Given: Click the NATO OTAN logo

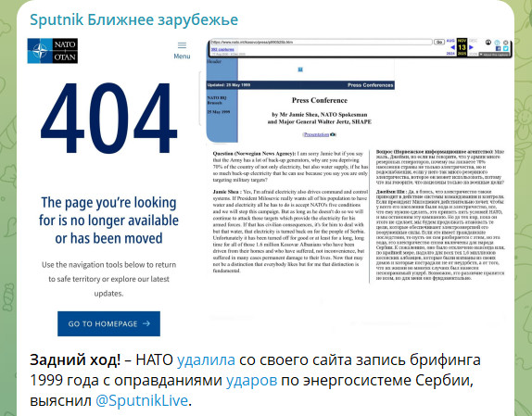Looking at the screenshot, I should pyautogui.click(x=53, y=51).
